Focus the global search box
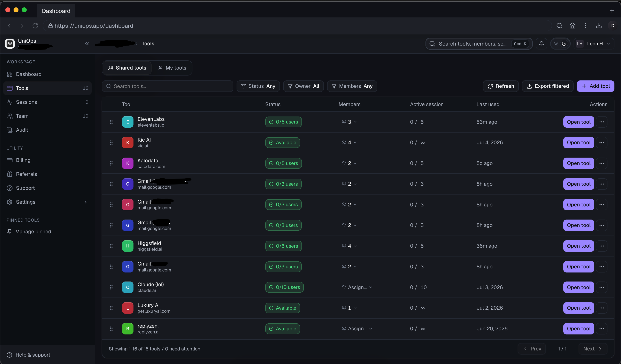This screenshot has width=621, height=364. coord(479,43)
